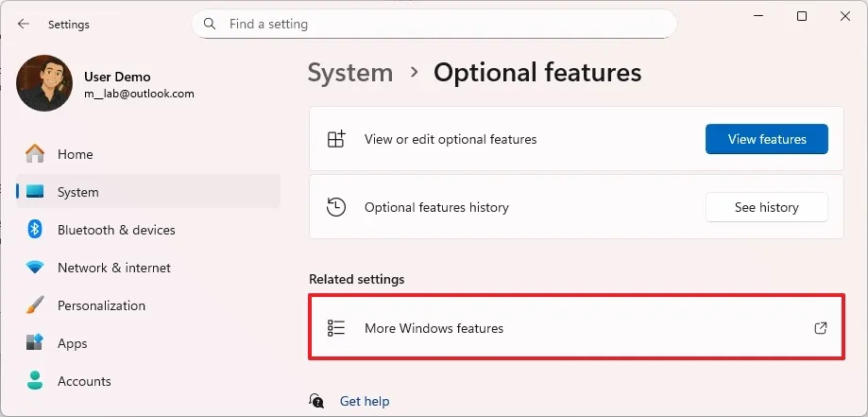Click the history clock icon
Image resolution: width=868 pixels, height=417 pixels.
coord(336,207)
